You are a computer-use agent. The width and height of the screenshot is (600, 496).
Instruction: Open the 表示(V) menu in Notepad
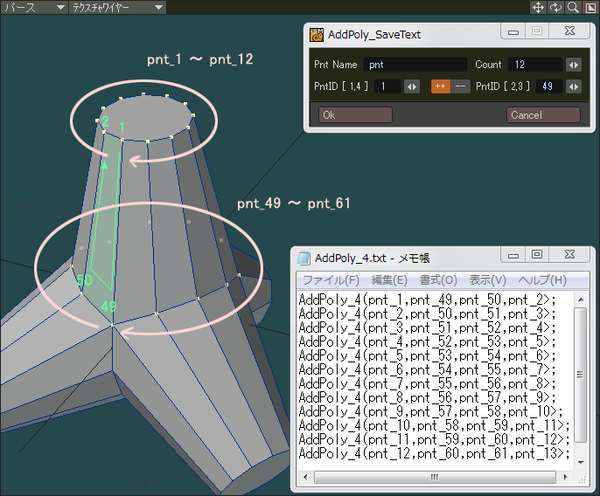point(488,280)
